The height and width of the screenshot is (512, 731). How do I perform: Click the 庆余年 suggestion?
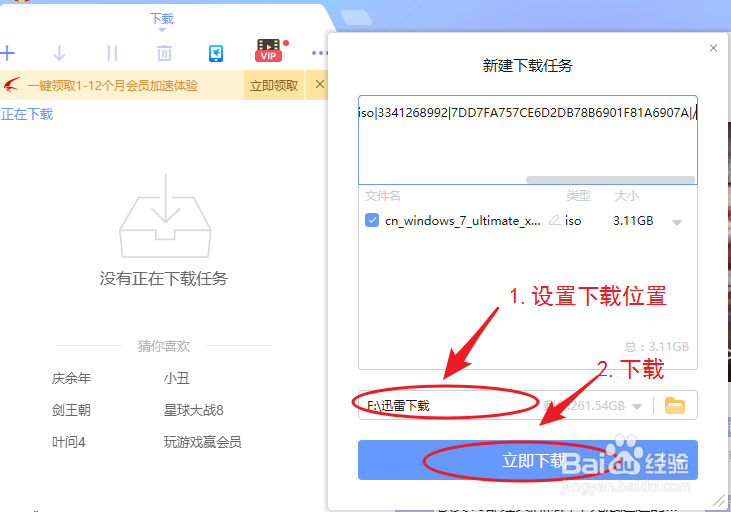coord(71,378)
